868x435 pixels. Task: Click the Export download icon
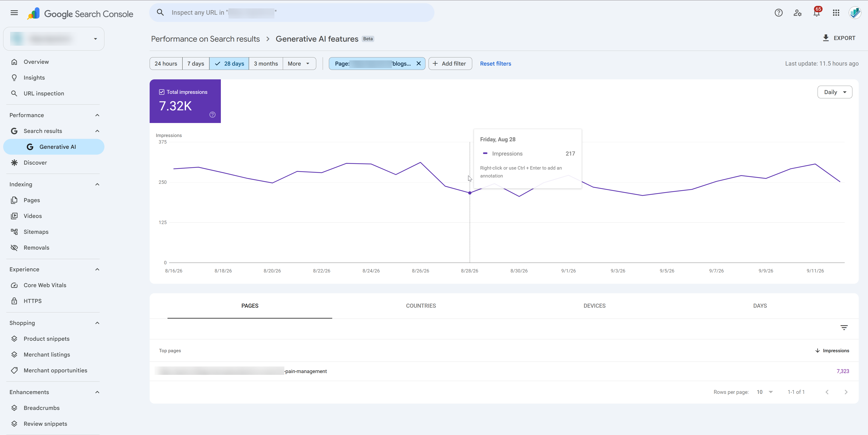(x=826, y=38)
